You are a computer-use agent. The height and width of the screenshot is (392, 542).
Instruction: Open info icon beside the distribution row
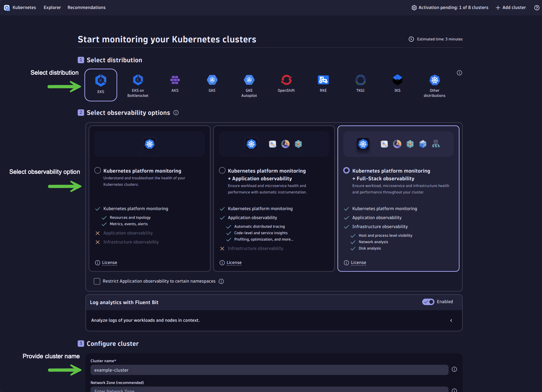[459, 73]
